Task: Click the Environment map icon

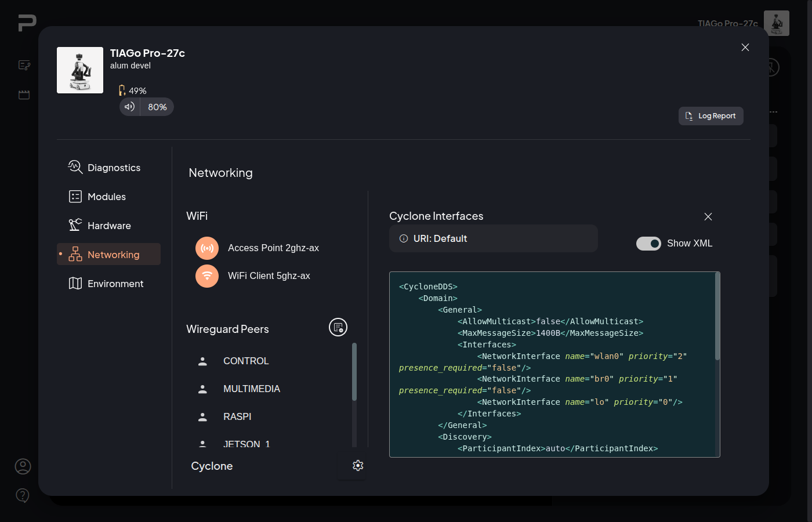Action: pyautogui.click(x=75, y=283)
